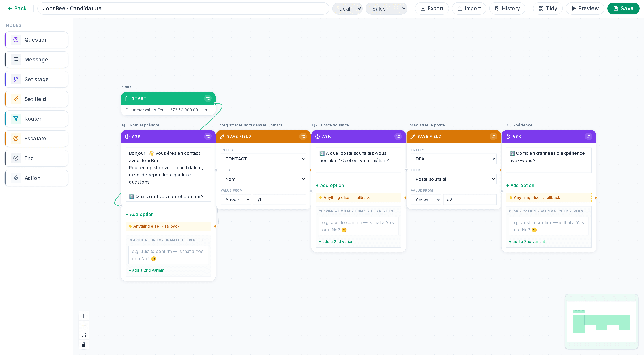This screenshot has width=644, height=355.
Task: Click the Action lightning bolt icon
Action: pos(16,178)
